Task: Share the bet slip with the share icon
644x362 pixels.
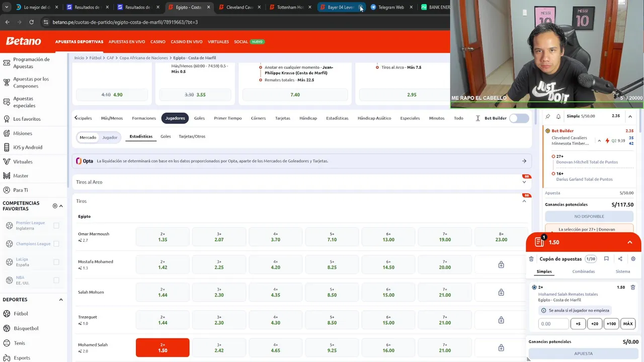Action: 620,259
